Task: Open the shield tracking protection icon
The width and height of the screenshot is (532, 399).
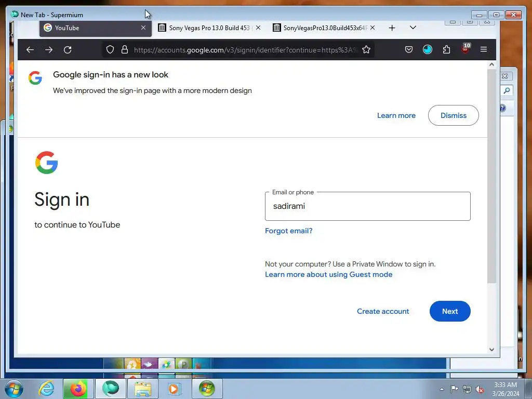Action: [110, 49]
